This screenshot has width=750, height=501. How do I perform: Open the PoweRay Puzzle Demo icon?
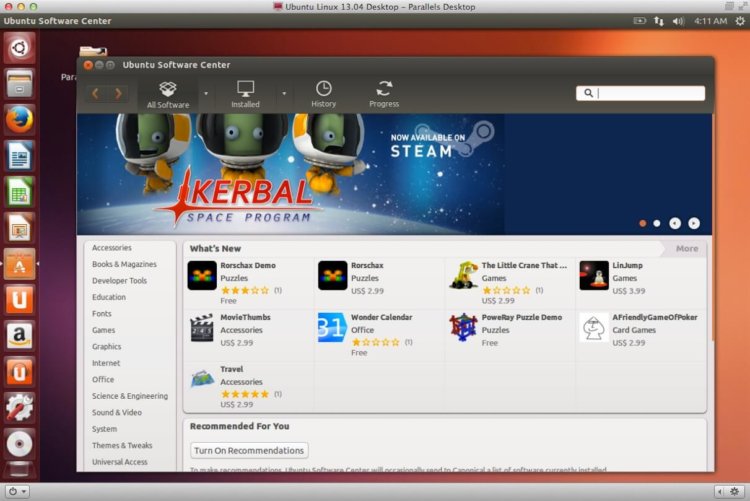tap(463, 327)
